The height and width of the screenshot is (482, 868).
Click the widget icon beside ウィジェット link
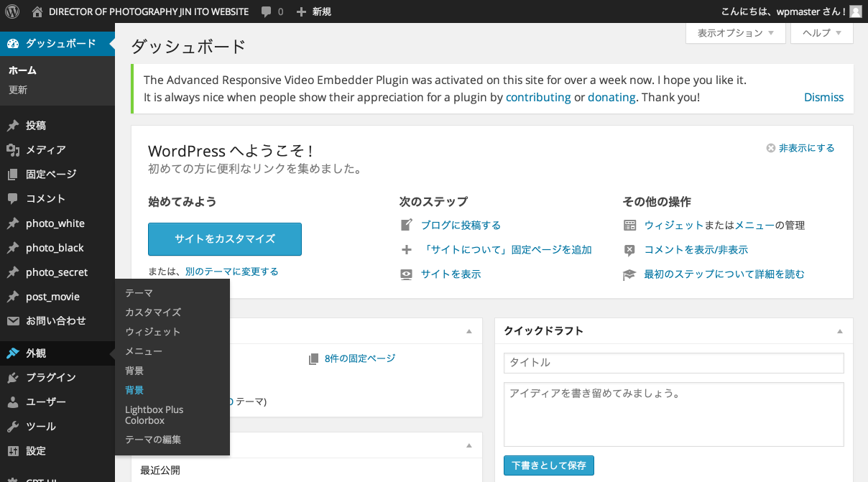(x=630, y=225)
